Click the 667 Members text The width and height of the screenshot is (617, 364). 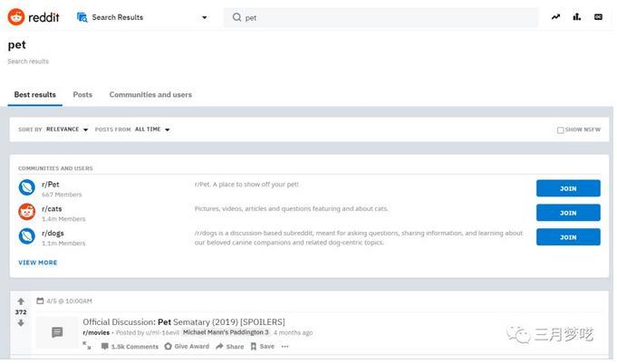62,195
